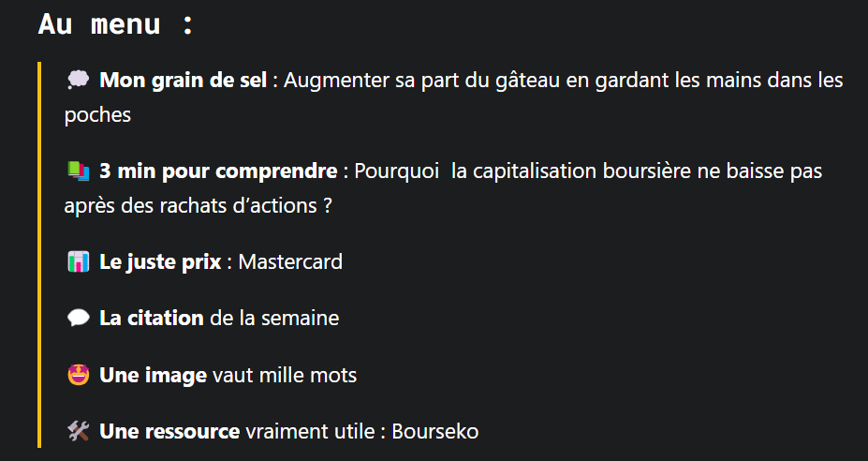Click the white speech balloon emoji
868x461 pixels.
(x=78, y=318)
